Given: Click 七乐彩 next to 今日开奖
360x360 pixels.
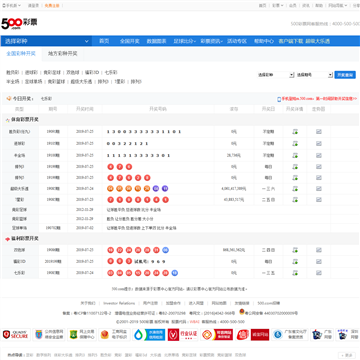Looking at the screenshot, I should tap(46, 99).
